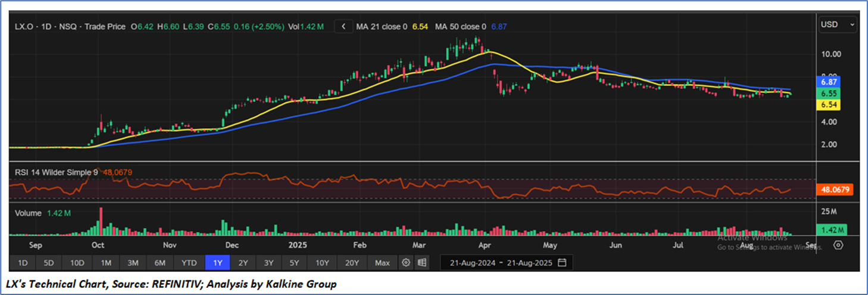Expand the USD currency dropdown
This screenshot has width=868, height=295.
point(837,24)
